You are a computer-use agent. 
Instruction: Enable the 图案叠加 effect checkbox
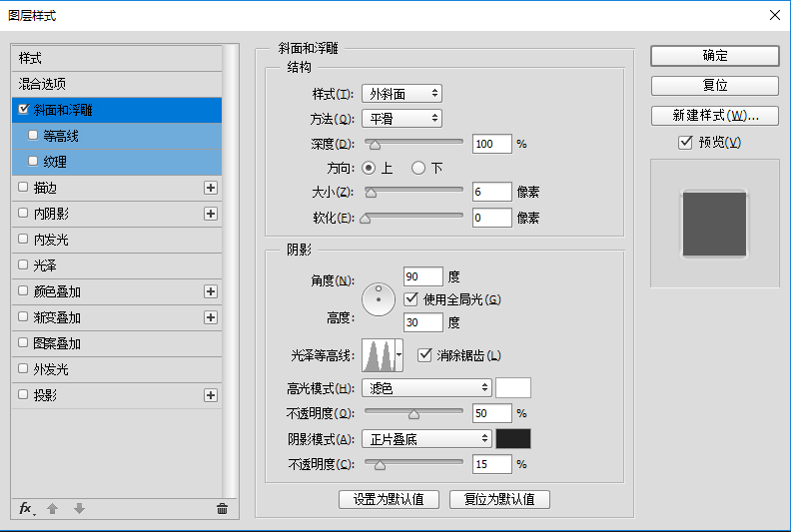(x=23, y=342)
